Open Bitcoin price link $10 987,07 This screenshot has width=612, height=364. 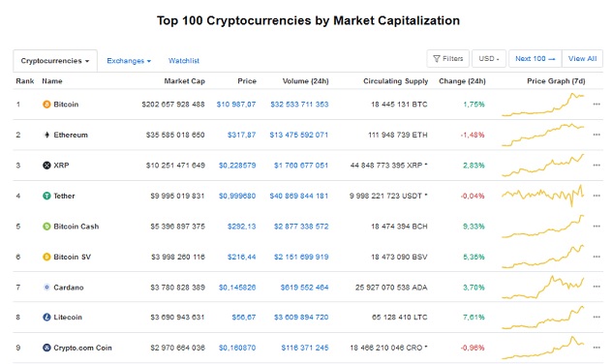click(x=236, y=105)
